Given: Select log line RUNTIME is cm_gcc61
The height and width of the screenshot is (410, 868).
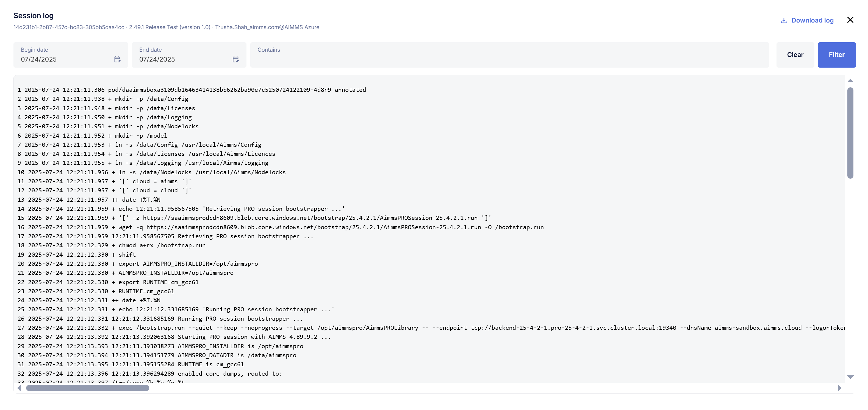Looking at the screenshot, I should tap(131, 364).
